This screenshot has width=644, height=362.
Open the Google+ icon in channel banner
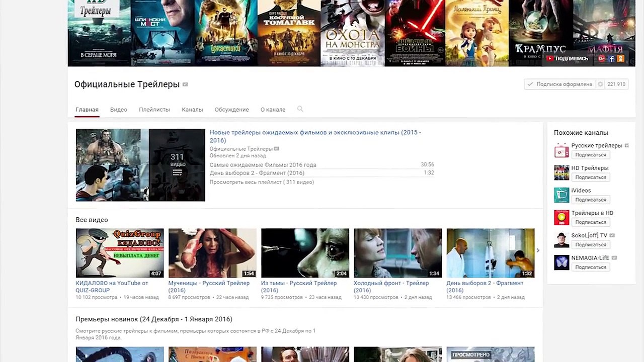(602, 58)
